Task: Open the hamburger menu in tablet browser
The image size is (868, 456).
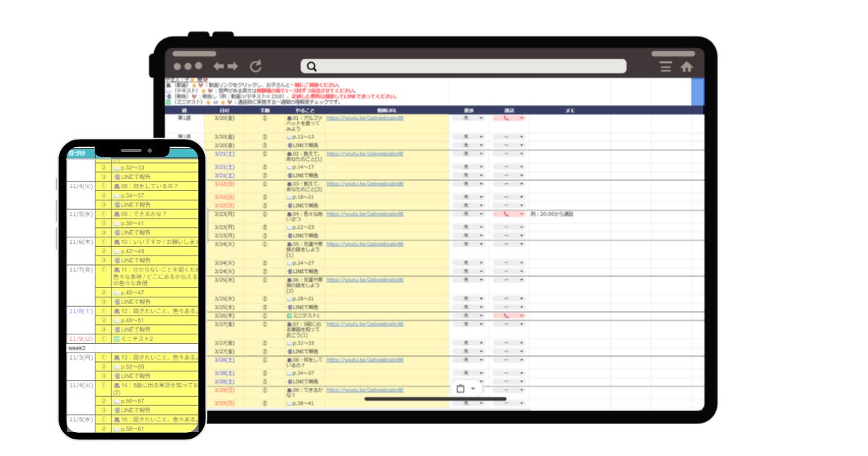Action: tap(666, 67)
